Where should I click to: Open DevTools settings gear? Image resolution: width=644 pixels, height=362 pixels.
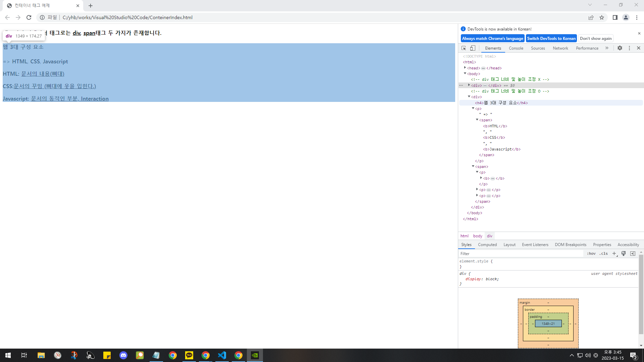tap(620, 48)
